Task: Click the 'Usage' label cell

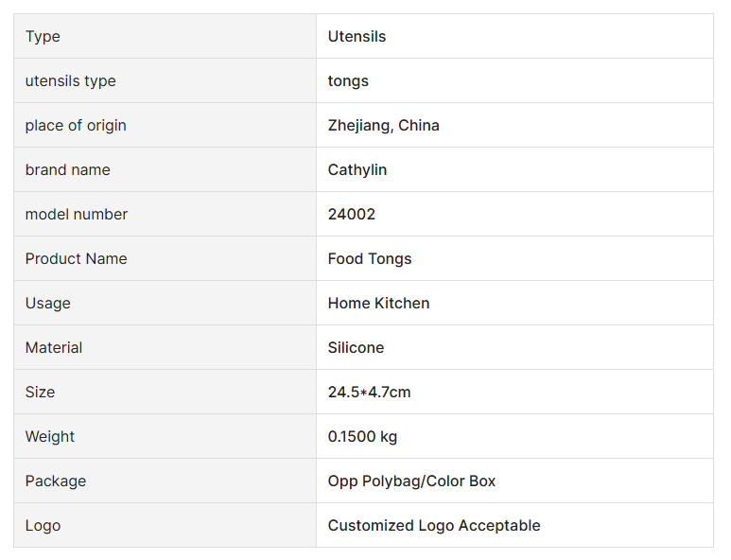Action: point(48,304)
